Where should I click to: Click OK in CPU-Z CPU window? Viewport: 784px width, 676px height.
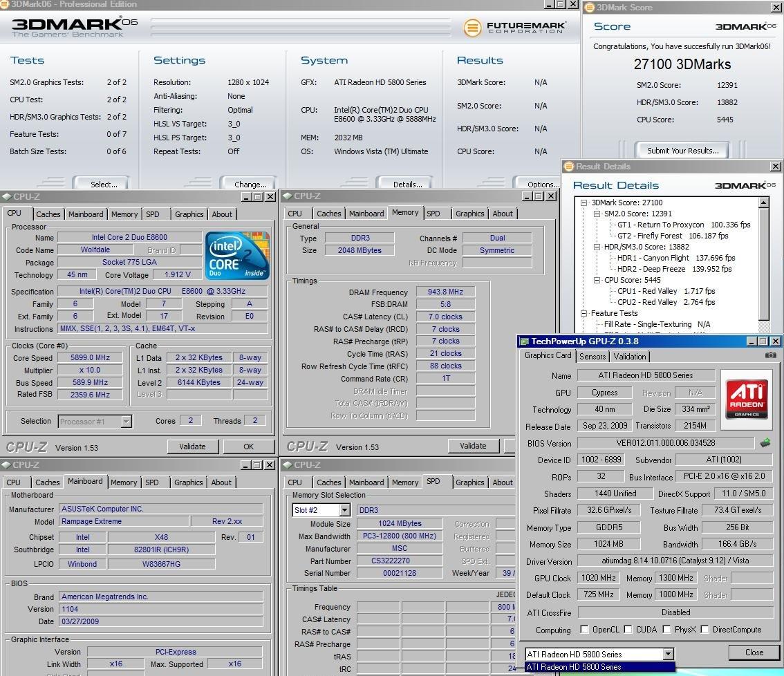pyautogui.click(x=248, y=447)
